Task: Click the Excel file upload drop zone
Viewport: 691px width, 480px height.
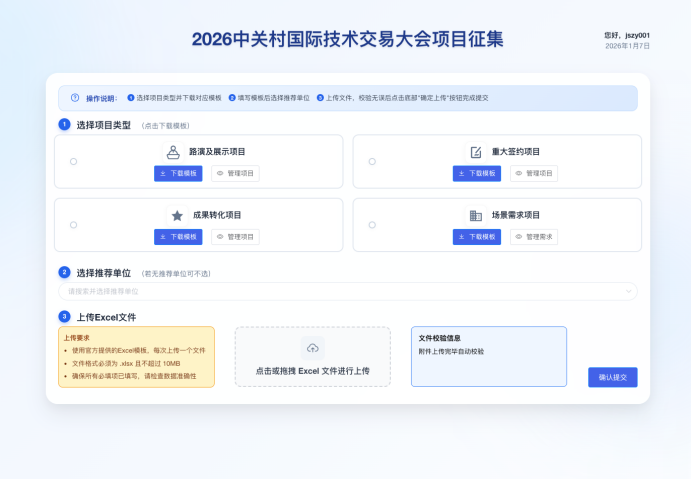Action: (312, 356)
